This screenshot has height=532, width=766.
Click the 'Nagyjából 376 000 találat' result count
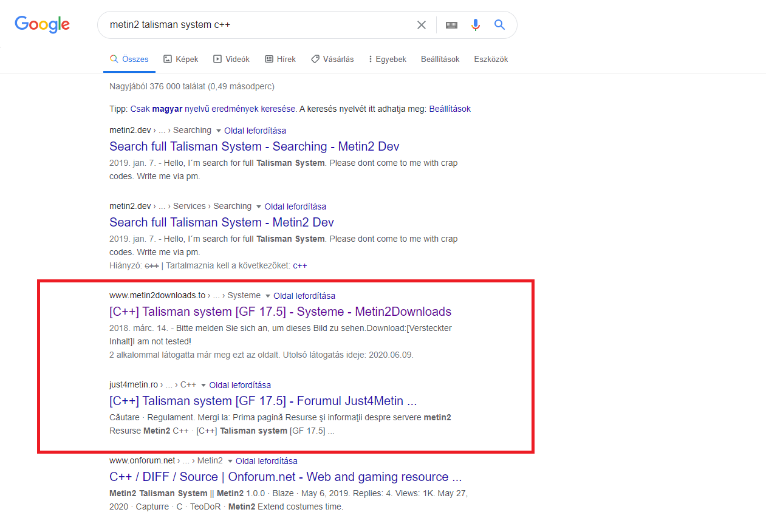coord(192,86)
